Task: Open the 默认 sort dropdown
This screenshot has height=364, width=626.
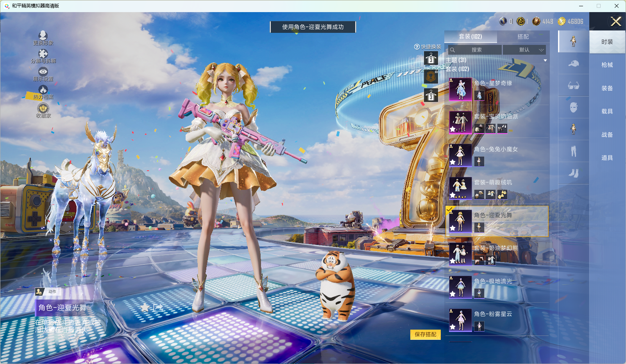Action: tap(524, 50)
